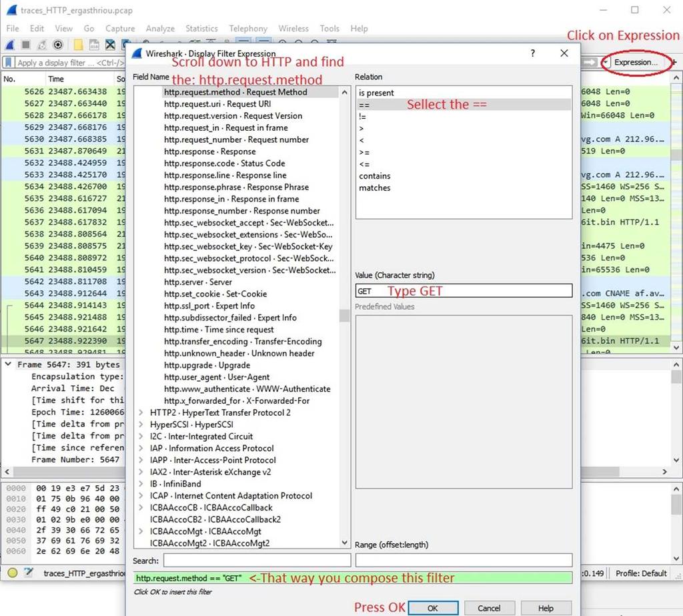Expand the IAPP Inter-Access-Point Protocol node
The width and height of the screenshot is (683, 616).
pyautogui.click(x=141, y=460)
